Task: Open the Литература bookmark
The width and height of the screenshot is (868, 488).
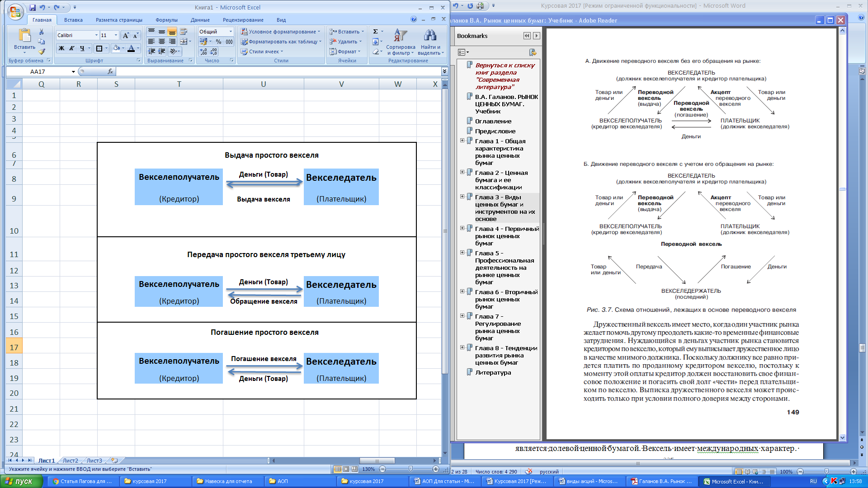Action: tap(493, 372)
